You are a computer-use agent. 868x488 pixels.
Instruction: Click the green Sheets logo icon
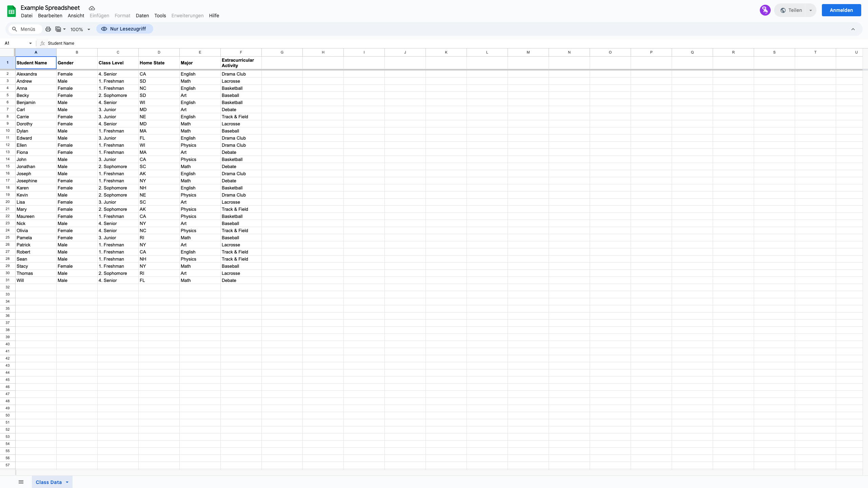point(11,11)
